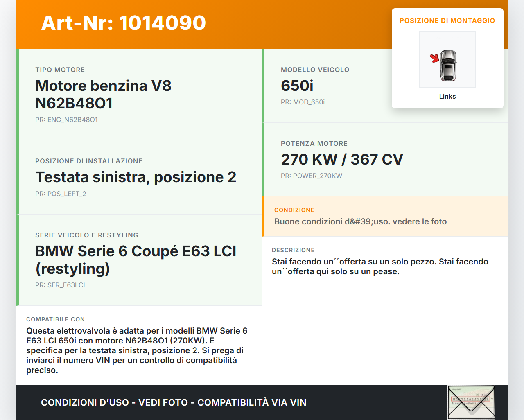Select 270 KW / 367 CV value

click(342, 160)
